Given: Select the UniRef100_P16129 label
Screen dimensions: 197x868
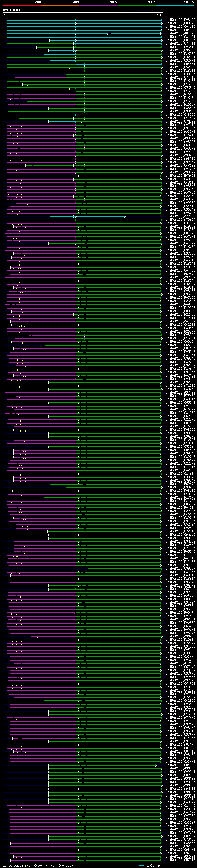Looking at the screenshot, I should tap(180, 91).
